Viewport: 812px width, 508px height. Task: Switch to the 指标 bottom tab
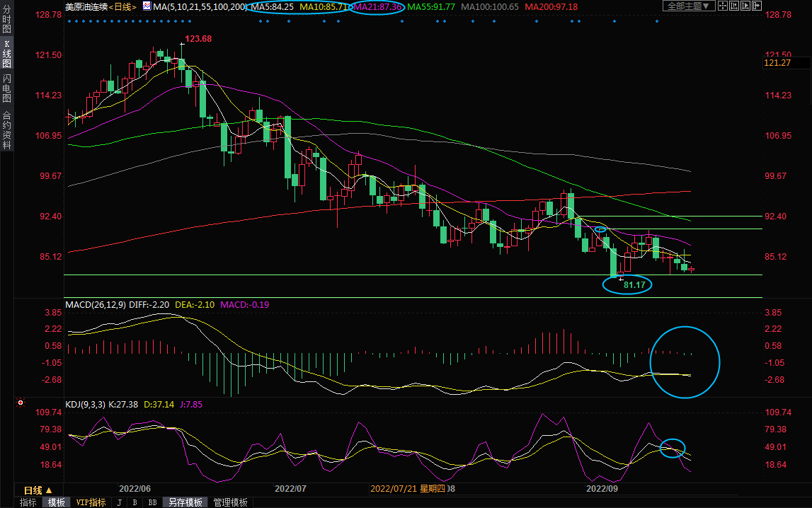(28, 502)
